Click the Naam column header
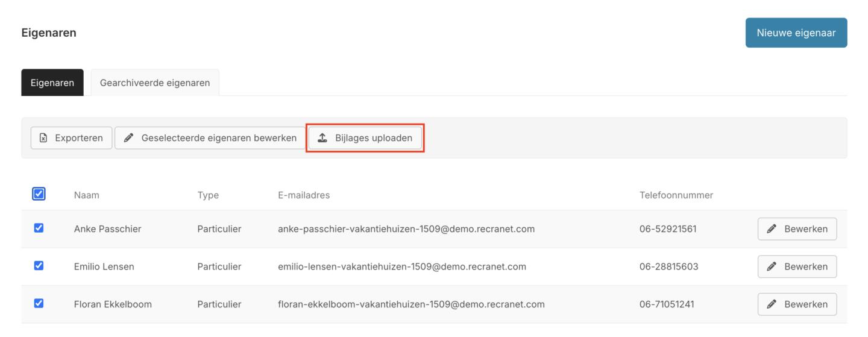This screenshot has width=868, height=337. [87, 195]
